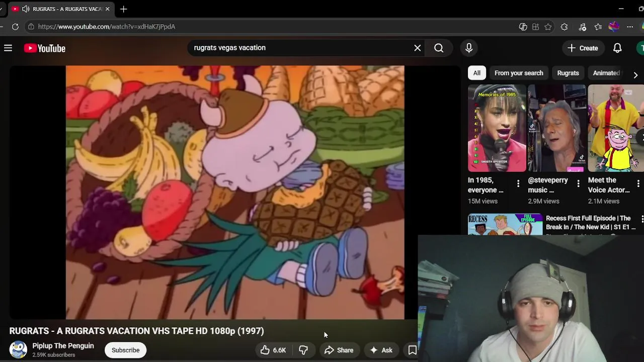The image size is (644, 362).
Task: Click the Rugrats video player frame
Action: [x=235, y=192]
